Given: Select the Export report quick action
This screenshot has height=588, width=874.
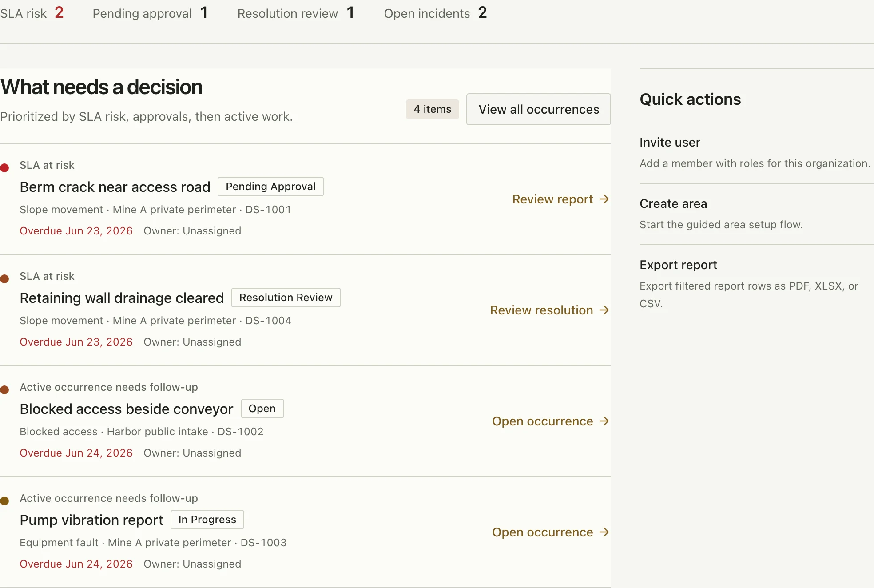Looking at the screenshot, I should (756, 284).
